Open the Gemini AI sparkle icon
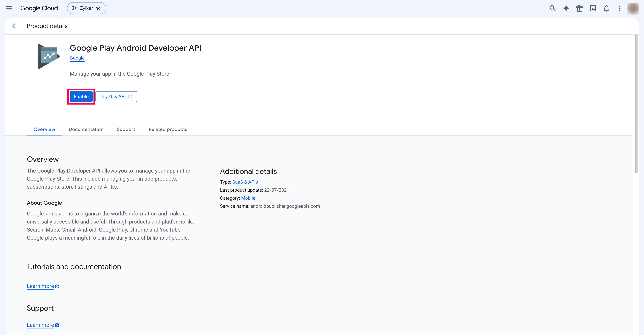The width and height of the screenshot is (644, 335). pos(566,8)
